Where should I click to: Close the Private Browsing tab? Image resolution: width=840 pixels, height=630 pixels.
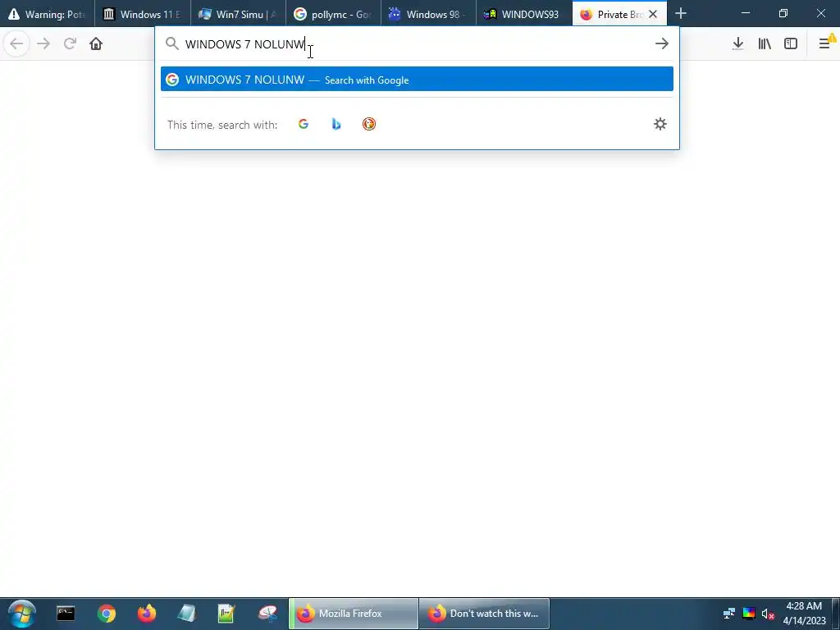pyautogui.click(x=653, y=15)
